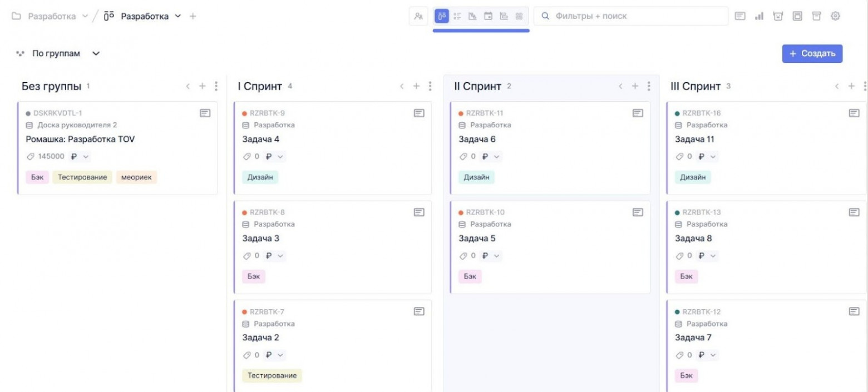Switch to calendar view icon
The width and height of the screenshot is (868, 392).
click(x=488, y=16)
